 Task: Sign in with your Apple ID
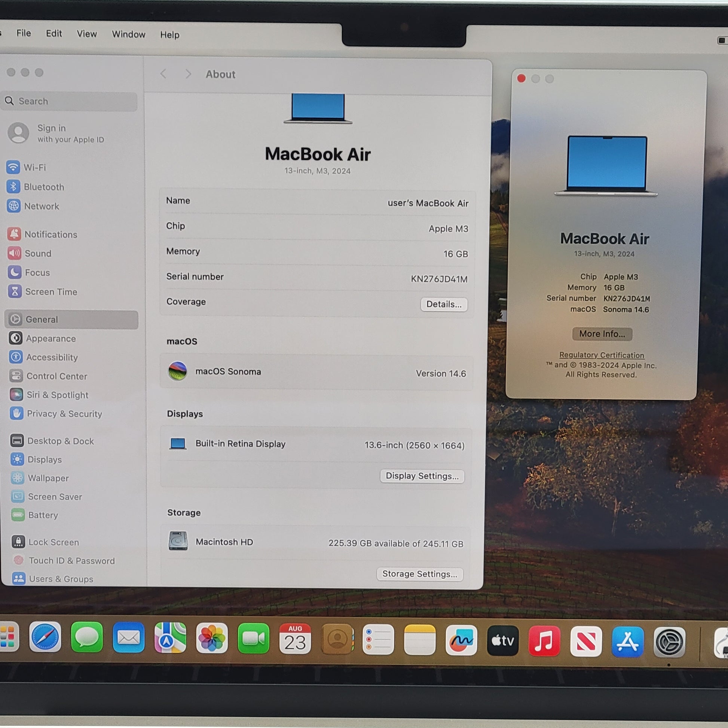(56, 134)
